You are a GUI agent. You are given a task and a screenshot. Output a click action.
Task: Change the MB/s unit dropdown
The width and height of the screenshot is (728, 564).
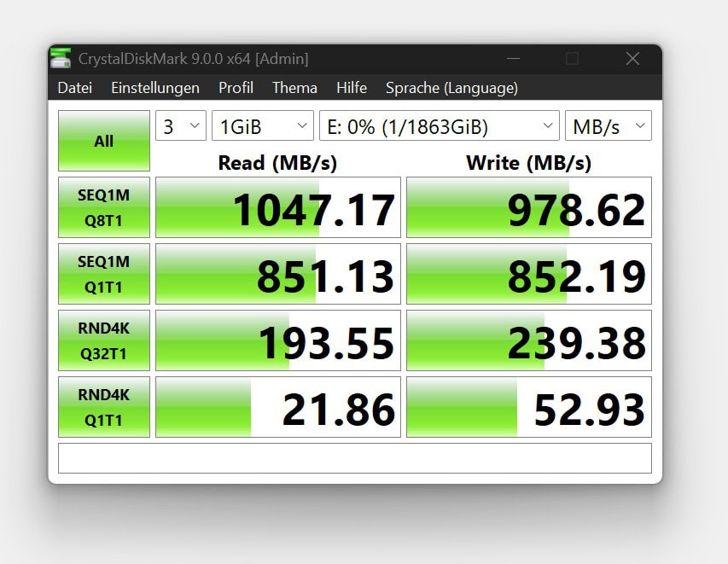(608, 126)
